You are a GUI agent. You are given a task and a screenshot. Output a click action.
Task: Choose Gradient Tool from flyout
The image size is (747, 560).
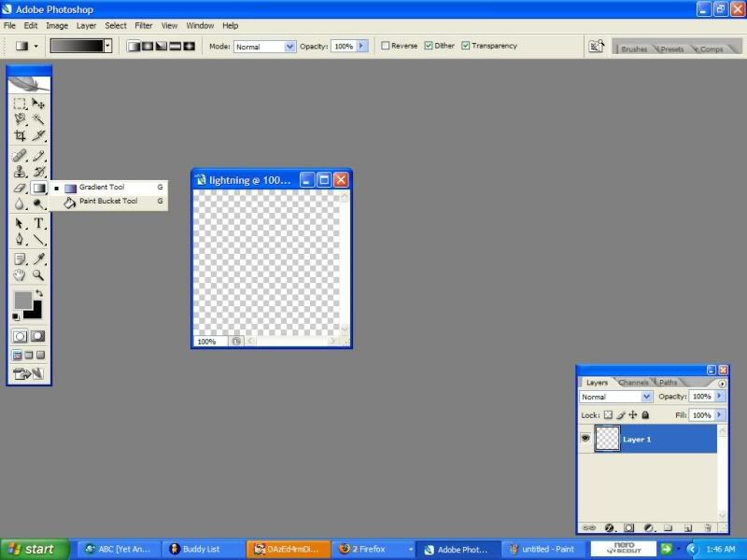point(108,188)
